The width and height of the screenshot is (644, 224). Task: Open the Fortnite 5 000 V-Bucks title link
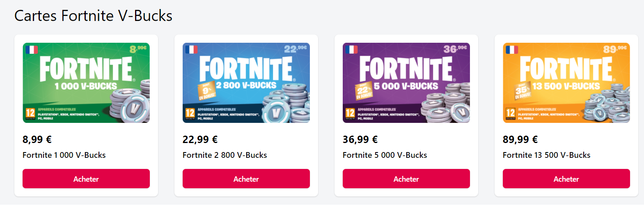point(385,155)
